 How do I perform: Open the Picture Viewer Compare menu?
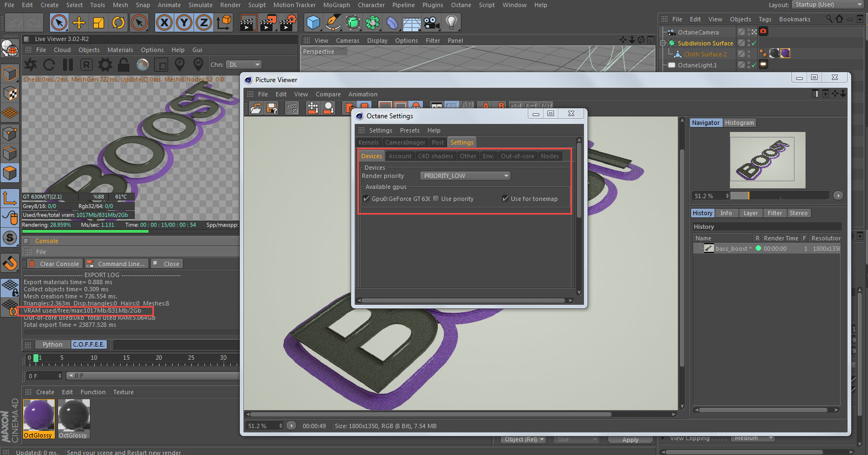[x=328, y=94]
